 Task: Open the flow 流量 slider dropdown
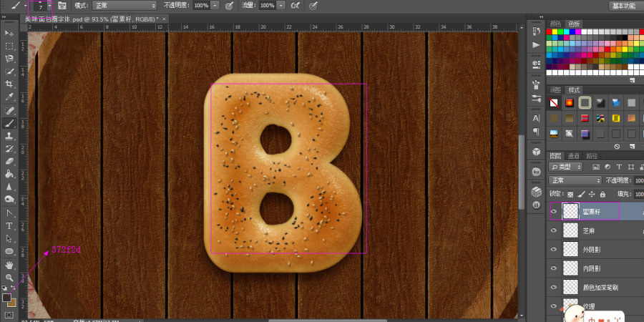[281, 5]
